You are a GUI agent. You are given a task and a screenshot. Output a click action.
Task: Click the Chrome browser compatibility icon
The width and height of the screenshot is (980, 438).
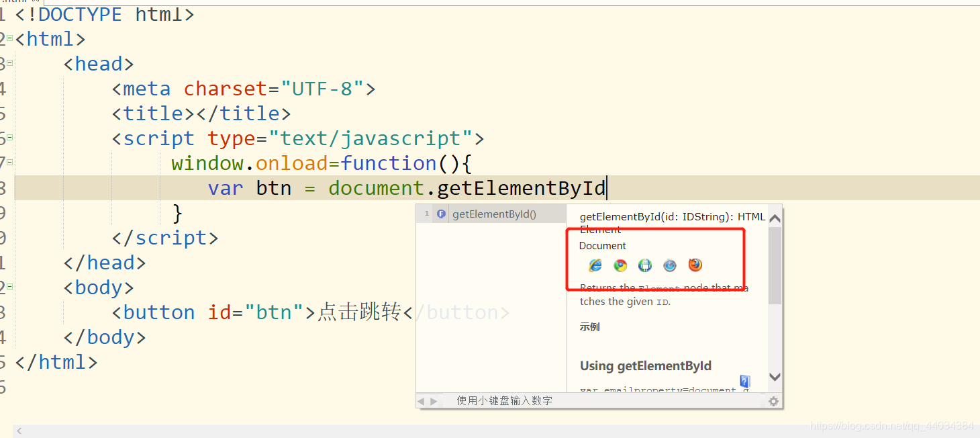(x=620, y=265)
